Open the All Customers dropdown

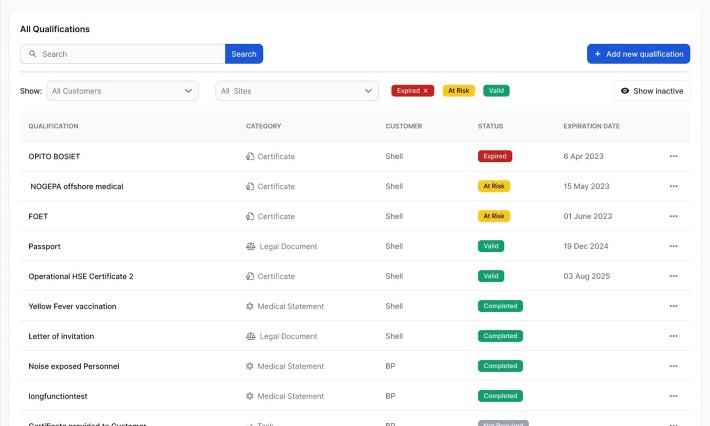pyautogui.click(x=122, y=91)
